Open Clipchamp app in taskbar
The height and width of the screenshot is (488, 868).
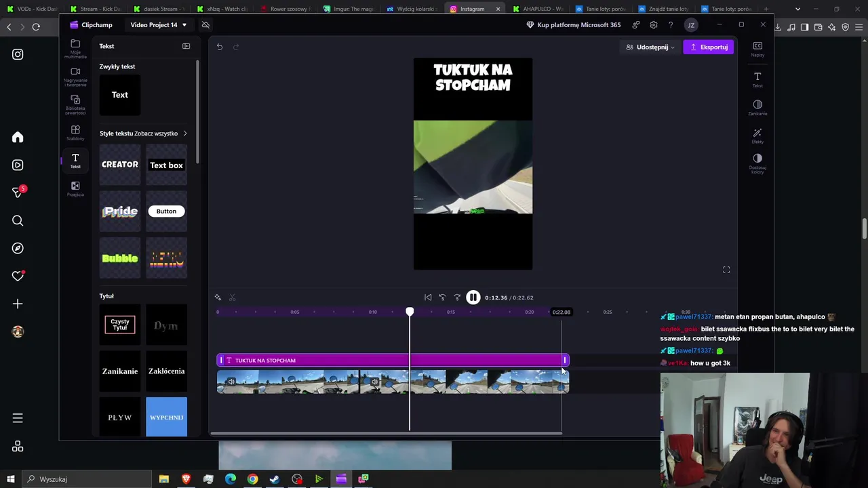[x=341, y=479]
